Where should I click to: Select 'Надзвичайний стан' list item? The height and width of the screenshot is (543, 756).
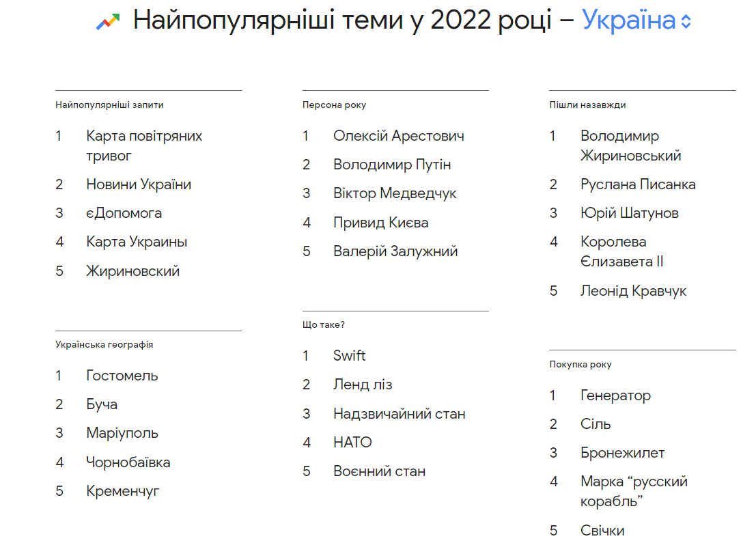(399, 414)
